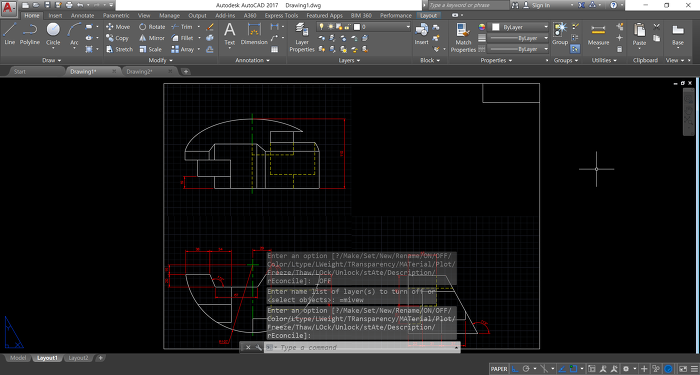Open the Drawing2 document tab
The image size is (700, 375).
(139, 71)
